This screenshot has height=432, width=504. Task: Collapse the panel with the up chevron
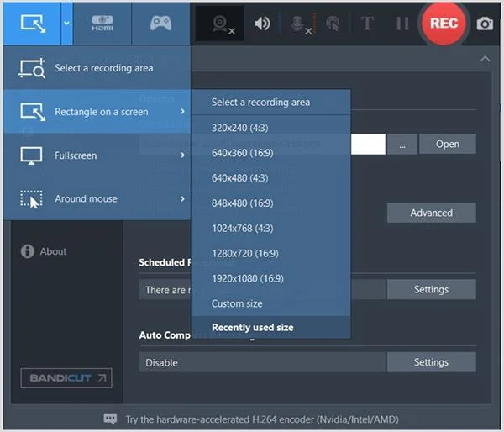pyautogui.click(x=485, y=59)
